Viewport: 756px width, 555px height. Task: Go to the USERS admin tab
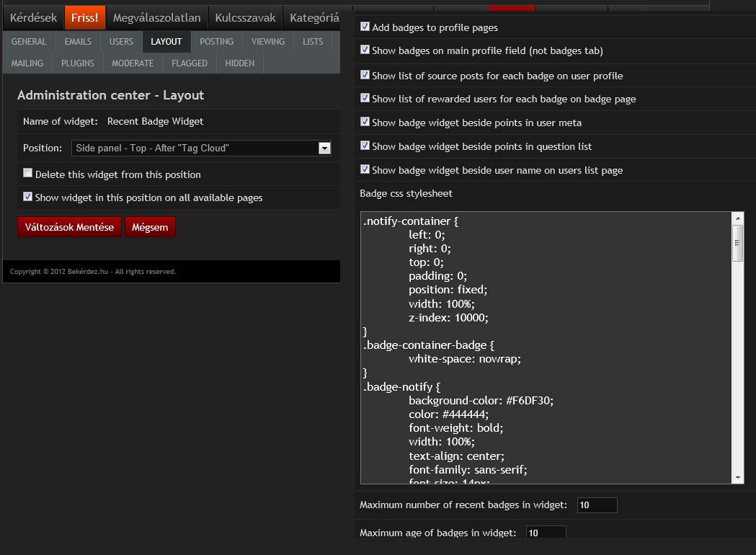pos(121,42)
